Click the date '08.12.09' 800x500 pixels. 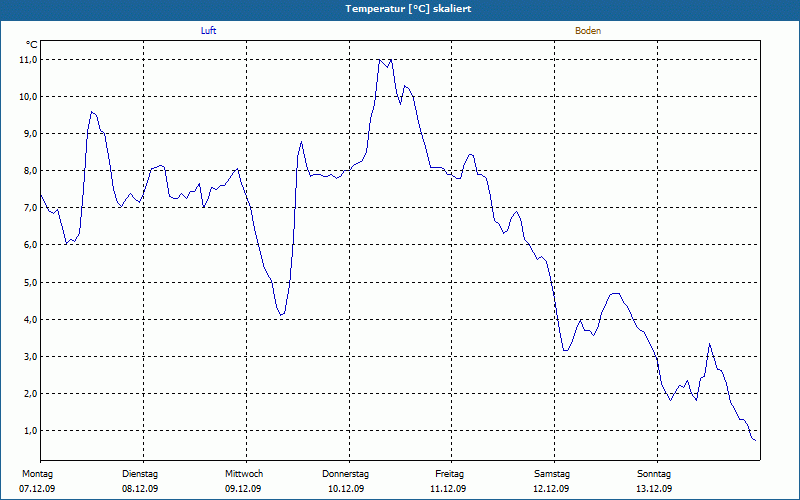tap(140, 489)
